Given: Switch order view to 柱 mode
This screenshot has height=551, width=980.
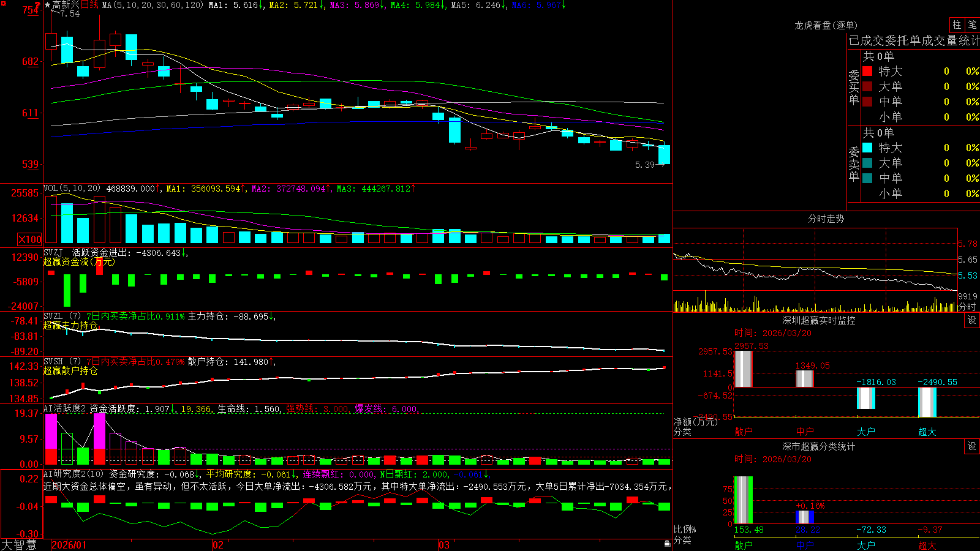Looking at the screenshot, I should click(x=957, y=24).
